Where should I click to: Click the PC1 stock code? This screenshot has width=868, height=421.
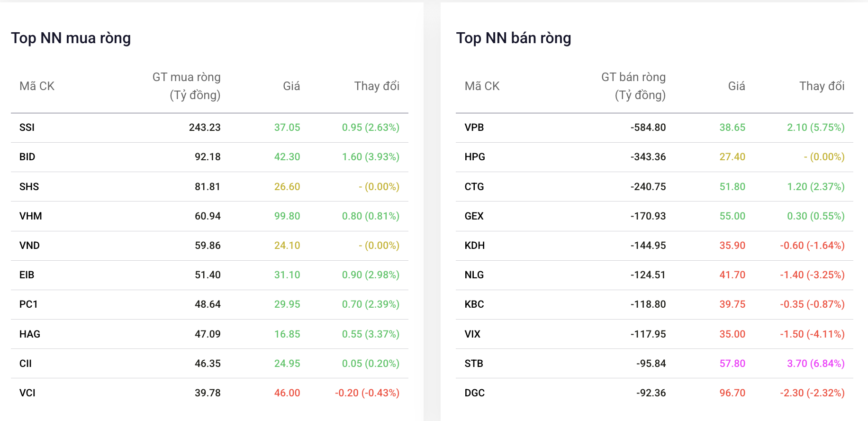(28, 304)
